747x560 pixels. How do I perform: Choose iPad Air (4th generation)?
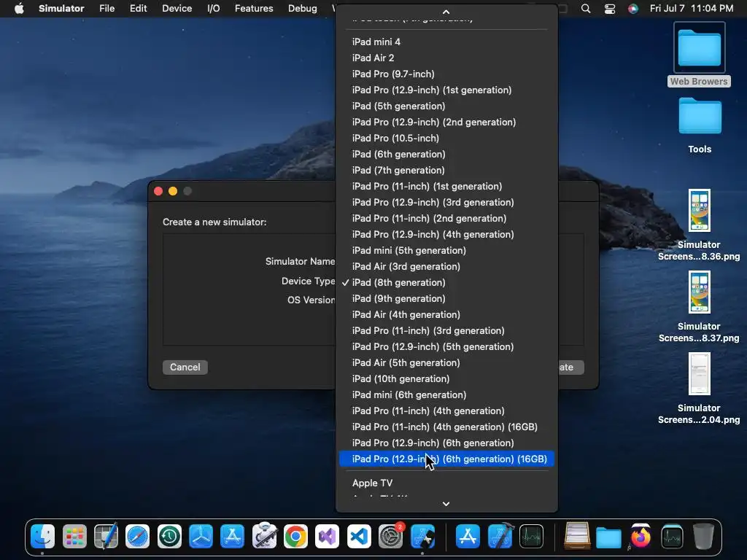pyautogui.click(x=446, y=315)
